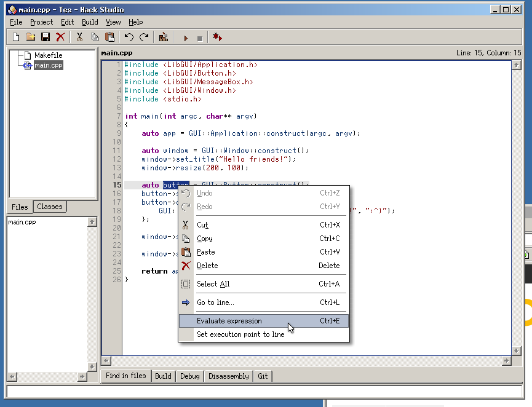Start debugging with the bug icon
Image resolution: width=532 pixels, height=407 pixels.
tap(217, 37)
